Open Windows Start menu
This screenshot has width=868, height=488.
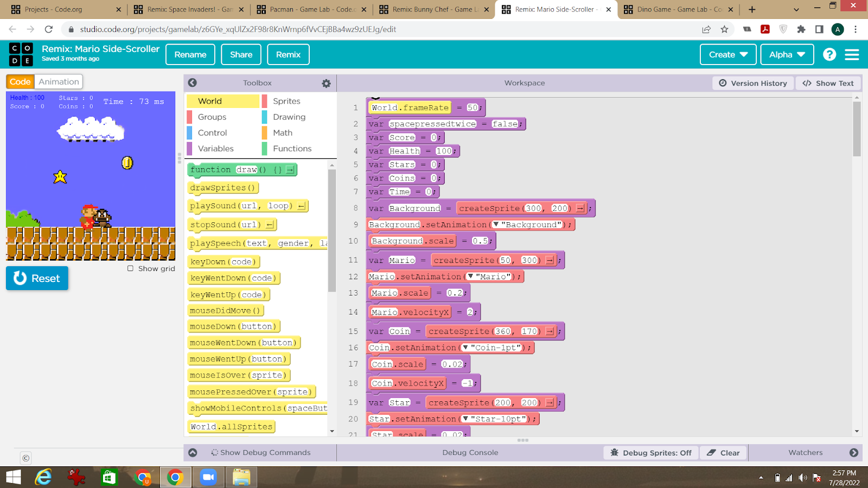click(13, 477)
